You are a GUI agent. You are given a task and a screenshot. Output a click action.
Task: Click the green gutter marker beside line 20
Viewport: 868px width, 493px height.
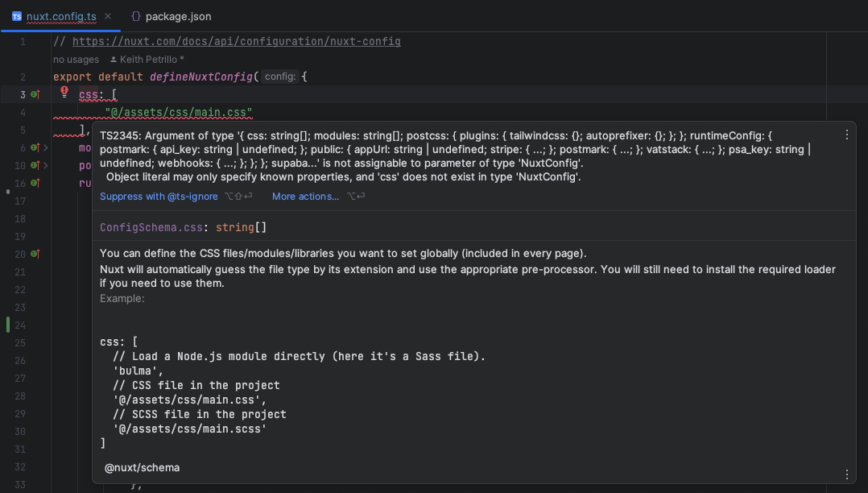[34, 254]
